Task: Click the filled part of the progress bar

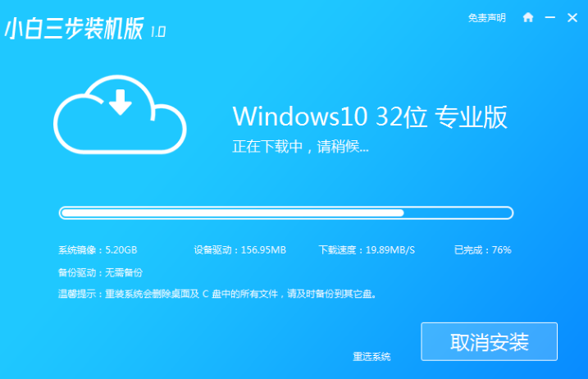Action: (x=232, y=212)
